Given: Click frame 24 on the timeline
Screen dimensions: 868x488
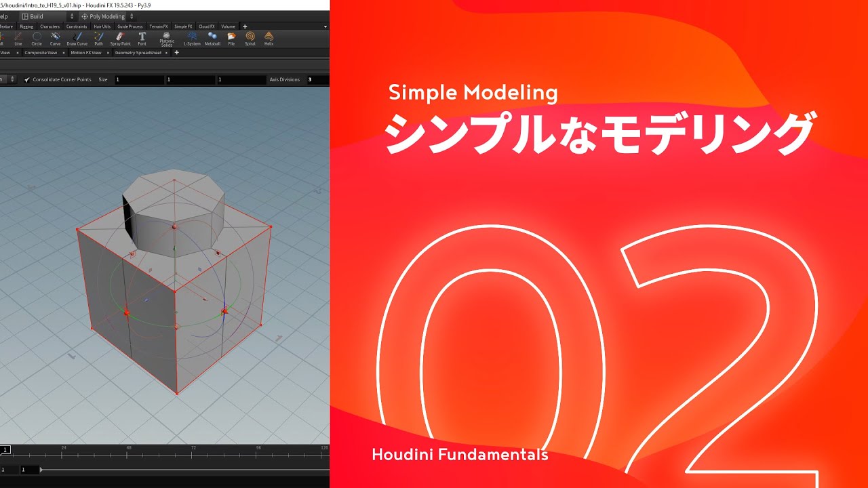Looking at the screenshot, I should coord(64,449).
